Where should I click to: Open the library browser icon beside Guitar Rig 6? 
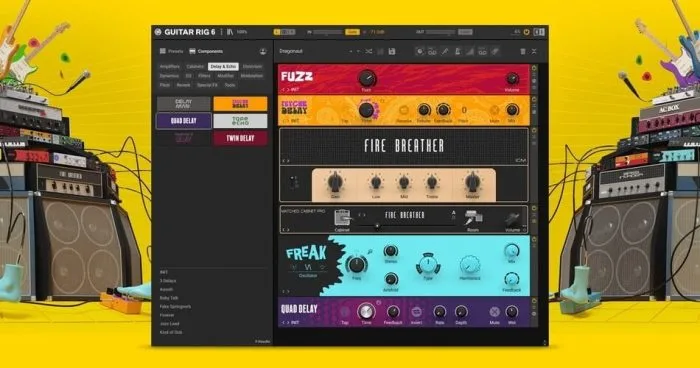click(229, 32)
